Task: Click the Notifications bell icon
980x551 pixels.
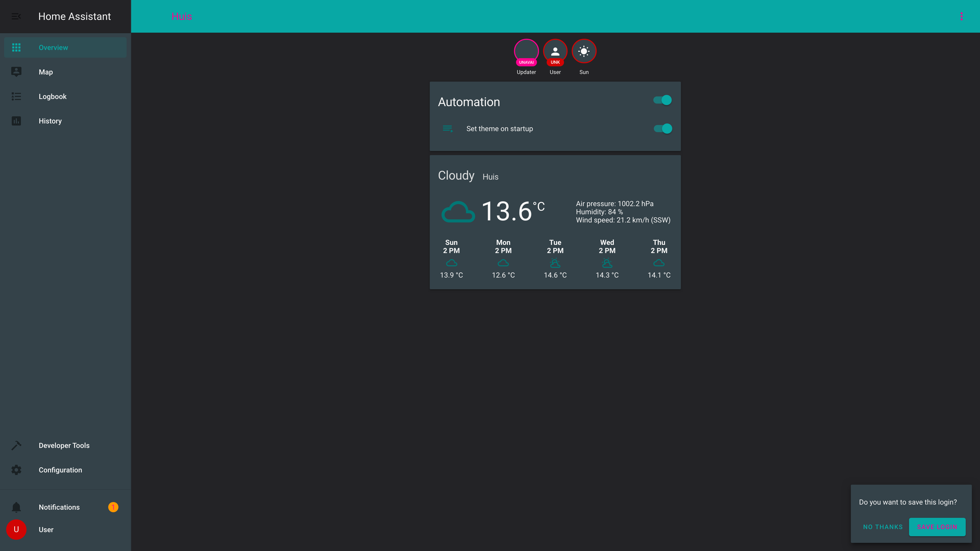Action: [x=16, y=507]
